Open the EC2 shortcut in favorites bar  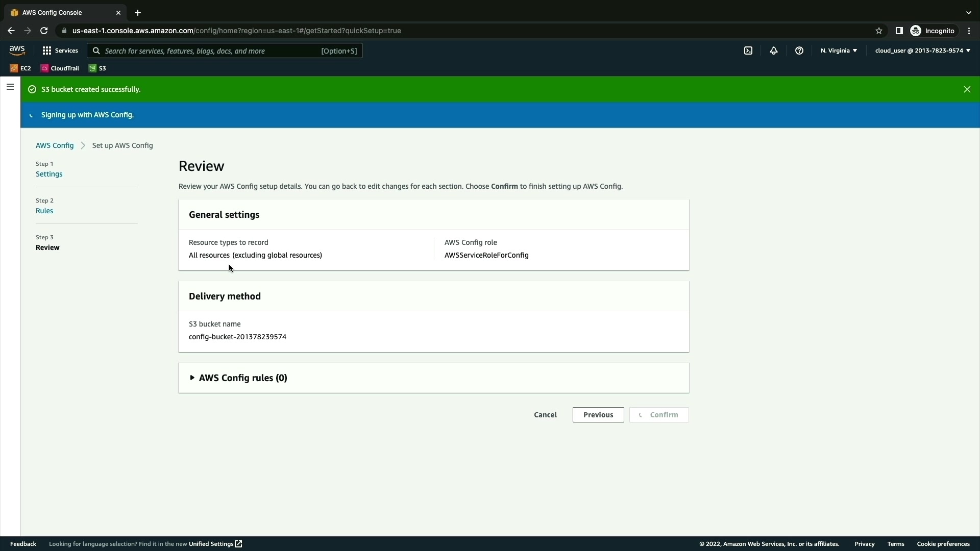(x=20, y=68)
